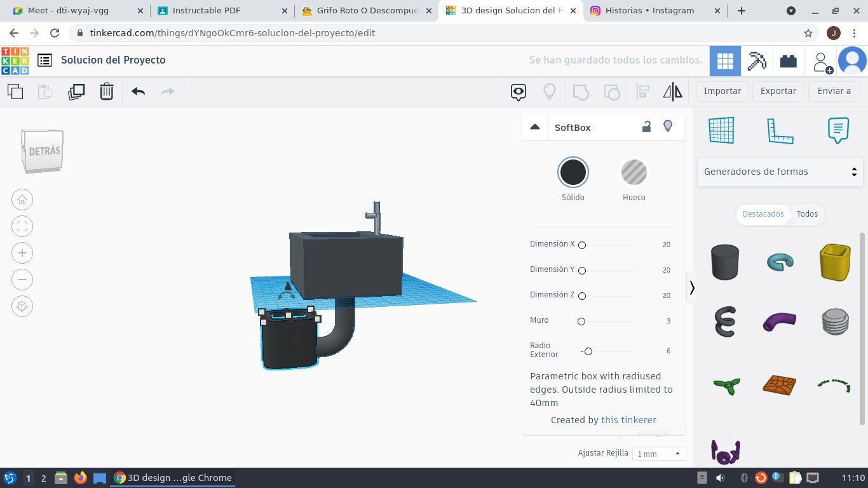868x488 pixels.
Task: Select the Ruler tool
Action: click(x=780, y=130)
